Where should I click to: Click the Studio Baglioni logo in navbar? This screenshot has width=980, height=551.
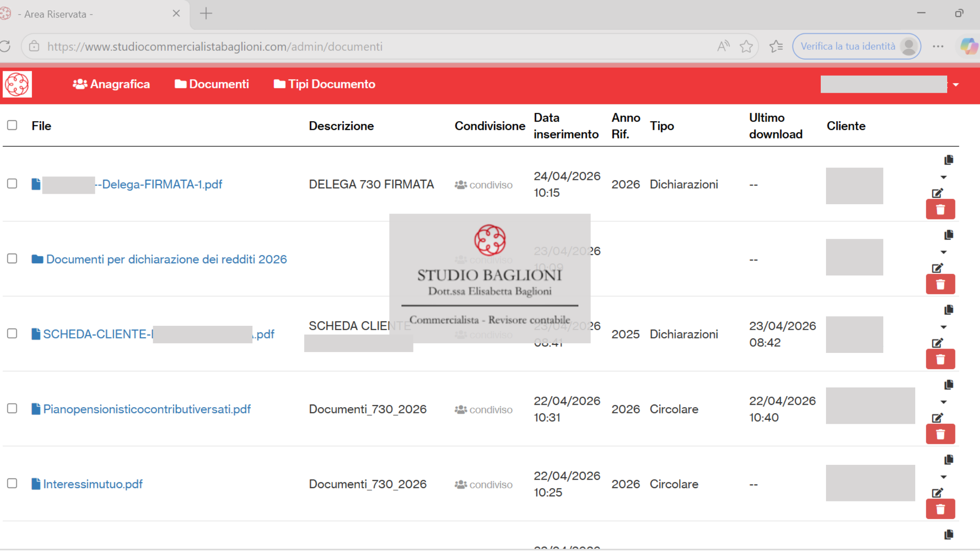(17, 84)
